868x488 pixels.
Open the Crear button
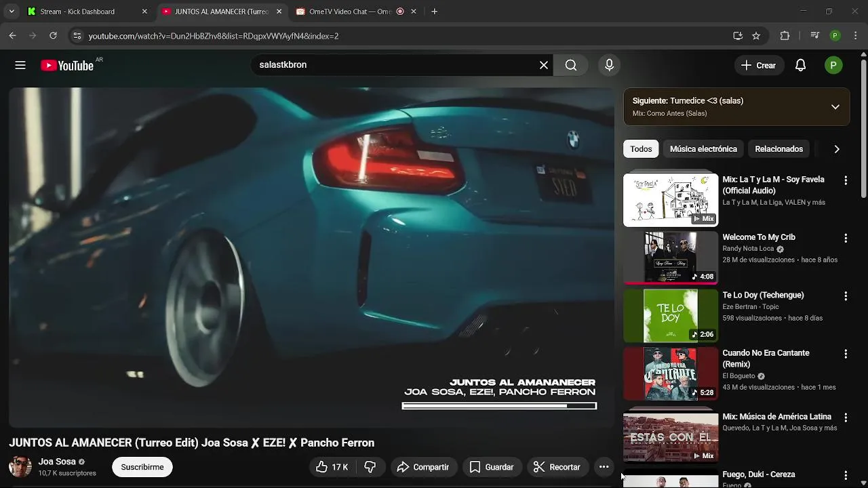tap(759, 65)
